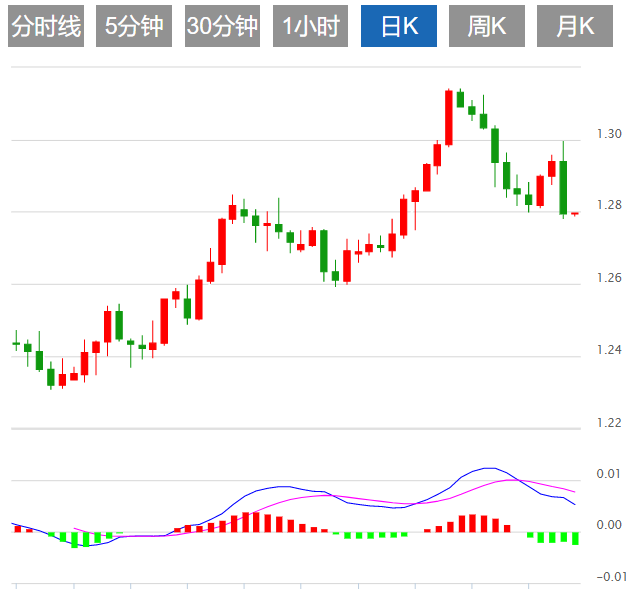Viewport: 638px width, 589px height.
Task: Switch to the 月K monthly tab
Action: tap(575, 26)
